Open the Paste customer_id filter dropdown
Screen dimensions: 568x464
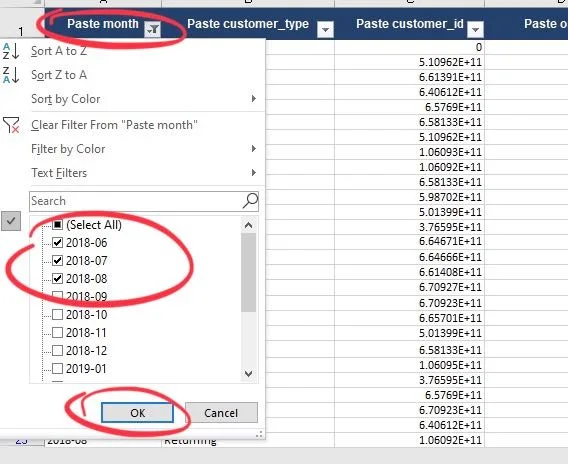(x=476, y=29)
